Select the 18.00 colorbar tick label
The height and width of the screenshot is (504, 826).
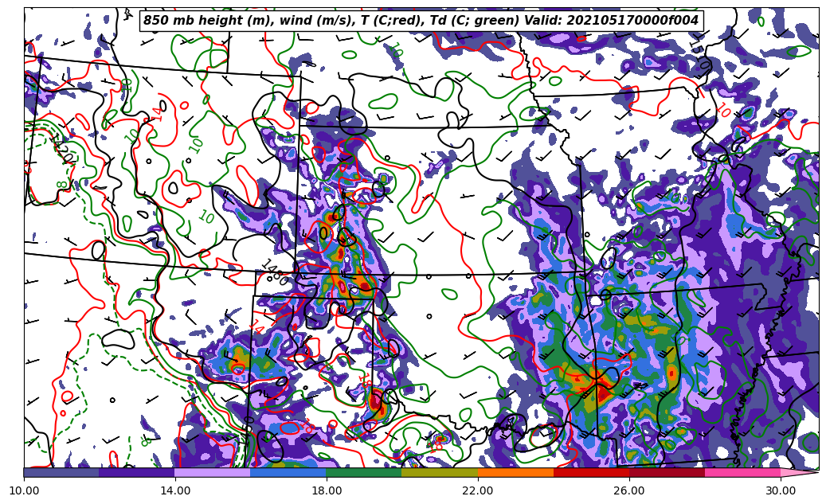[x=327, y=491]
